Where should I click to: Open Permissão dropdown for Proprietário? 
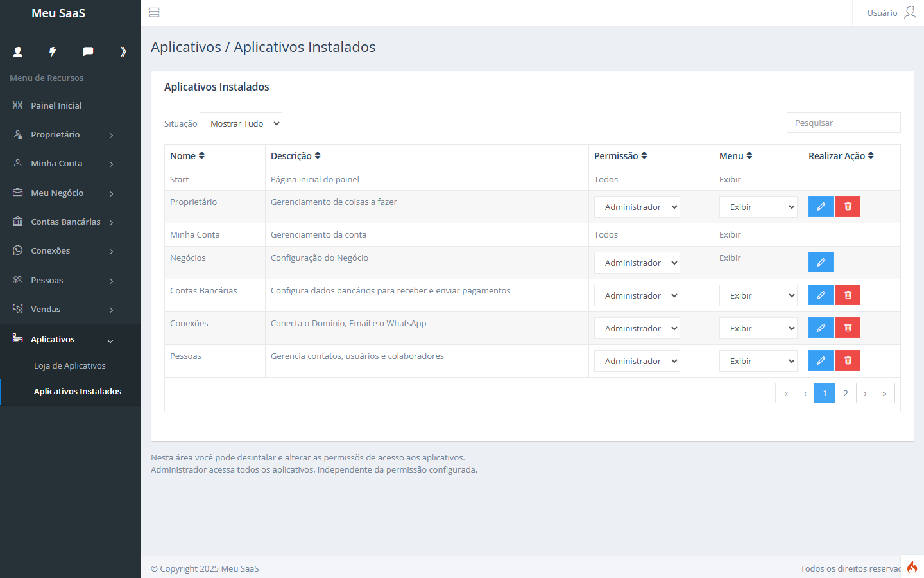coord(637,207)
